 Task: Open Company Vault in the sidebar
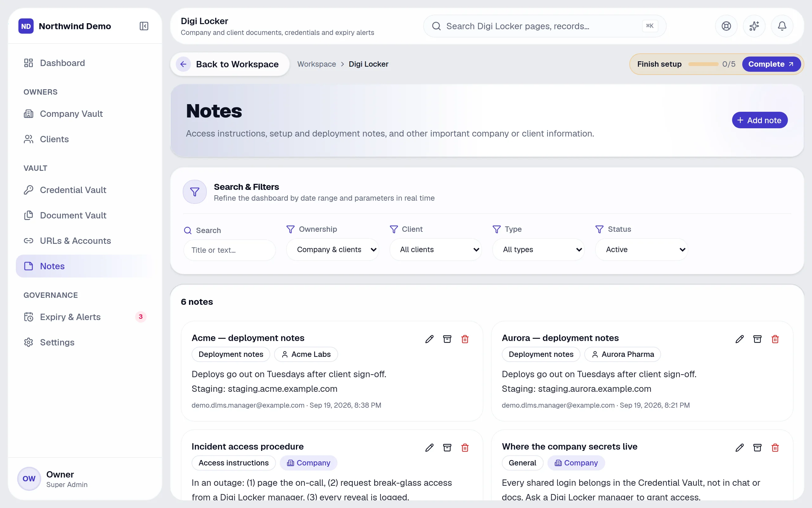[x=85, y=114]
